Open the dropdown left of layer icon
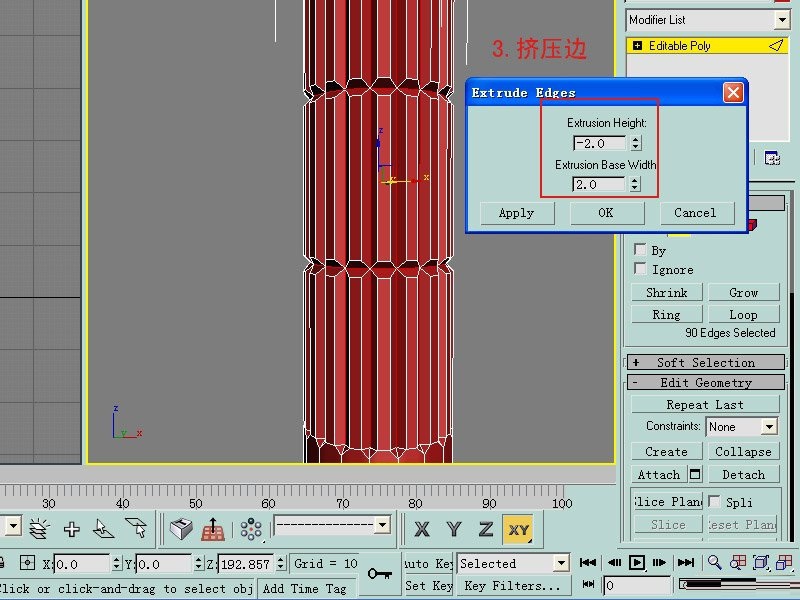The image size is (800, 600). pos(11,526)
